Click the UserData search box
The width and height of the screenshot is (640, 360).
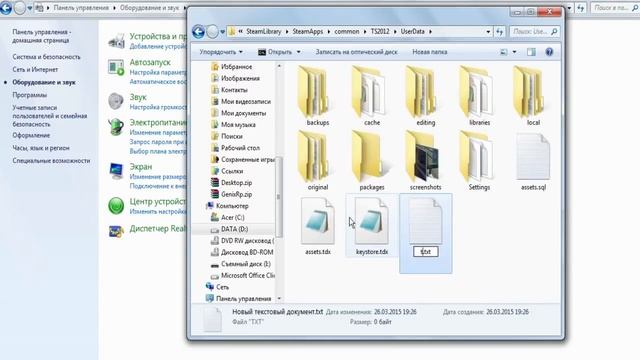pyautogui.click(x=535, y=31)
